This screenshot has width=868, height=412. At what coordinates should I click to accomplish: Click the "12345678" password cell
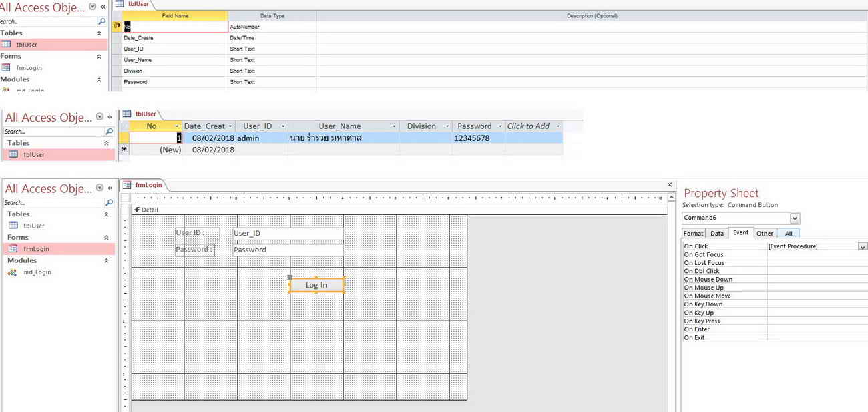(478, 138)
